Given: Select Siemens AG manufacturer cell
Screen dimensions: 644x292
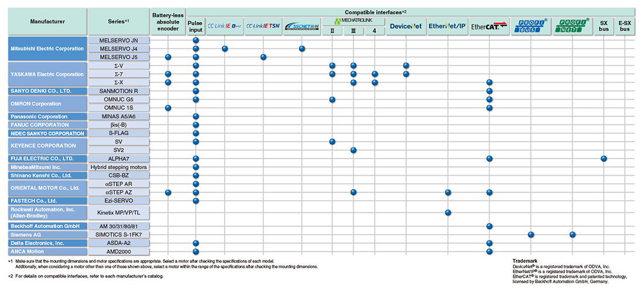Looking at the screenshot, I should click(x=47, y=235).
